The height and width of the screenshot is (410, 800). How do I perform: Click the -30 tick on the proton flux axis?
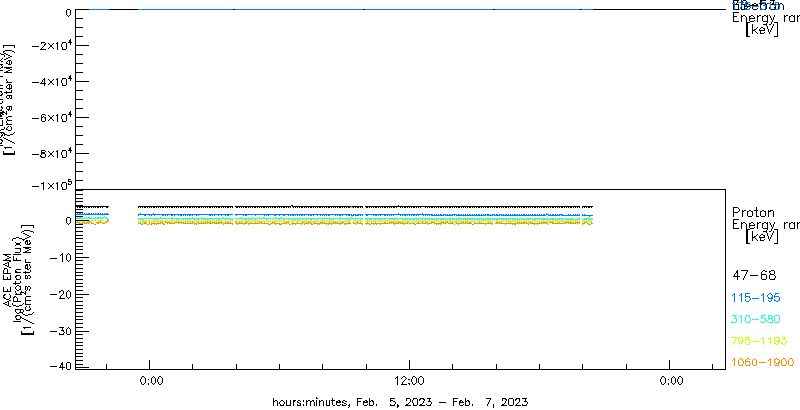pyautogui.click(x=60, y=331)
